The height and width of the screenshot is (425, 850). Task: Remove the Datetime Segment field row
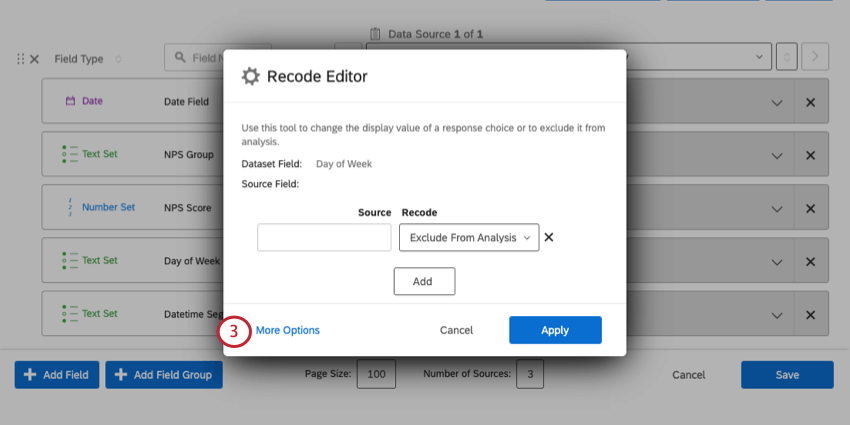coord(810,315)
